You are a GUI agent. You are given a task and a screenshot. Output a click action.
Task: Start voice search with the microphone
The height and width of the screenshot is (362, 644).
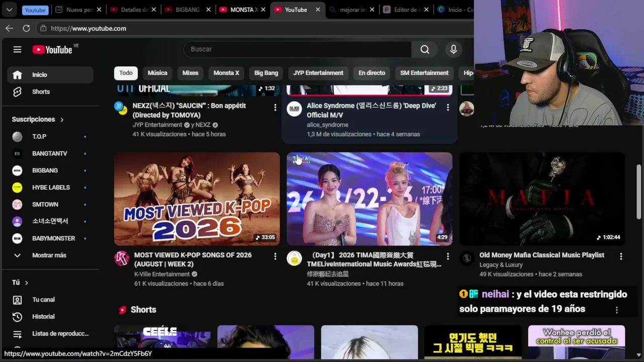click(453, 49)
